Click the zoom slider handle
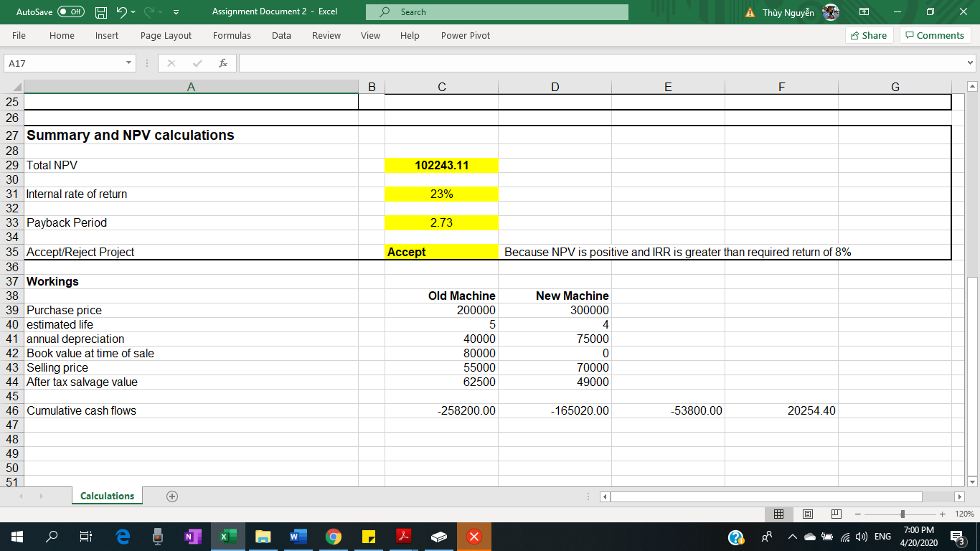 [903, 514]
